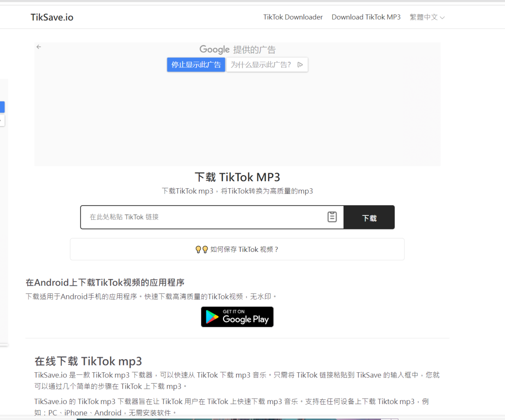Click the 停止显示此广告 blue button
This screenshot has height=420, width=505.
pyautogui.click(x=196, y=64)
